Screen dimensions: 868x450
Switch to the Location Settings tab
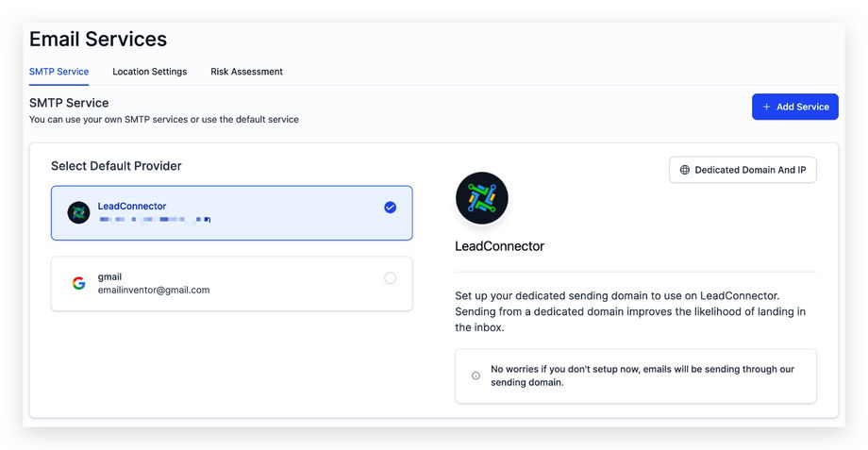tap(149, 72)
